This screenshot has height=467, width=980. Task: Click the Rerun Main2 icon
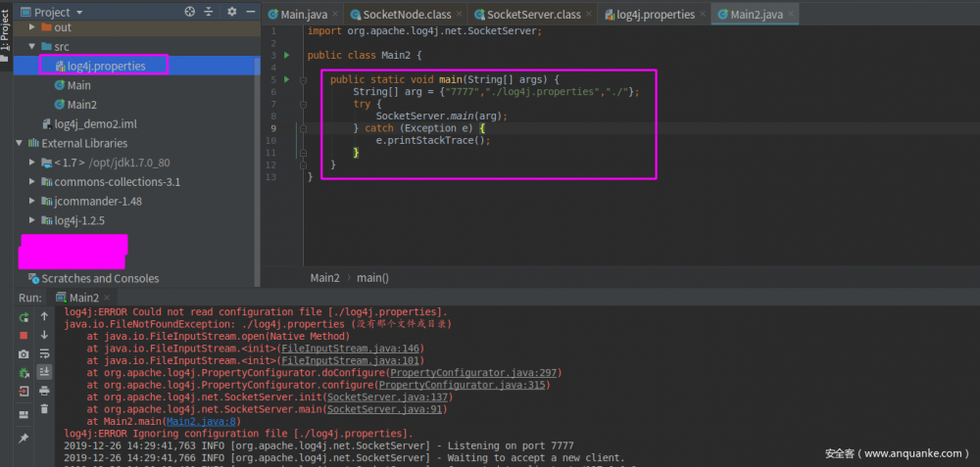[24, 317]
